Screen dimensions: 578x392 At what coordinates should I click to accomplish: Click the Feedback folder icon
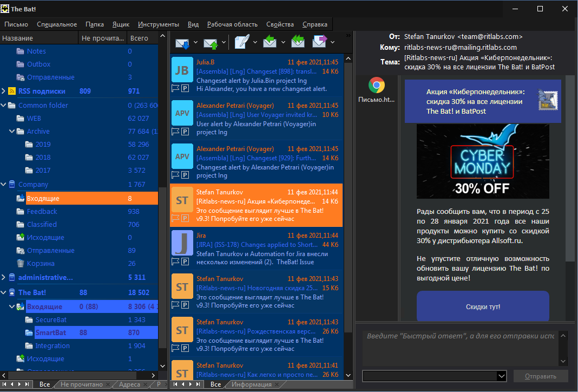tap(21, 211)
